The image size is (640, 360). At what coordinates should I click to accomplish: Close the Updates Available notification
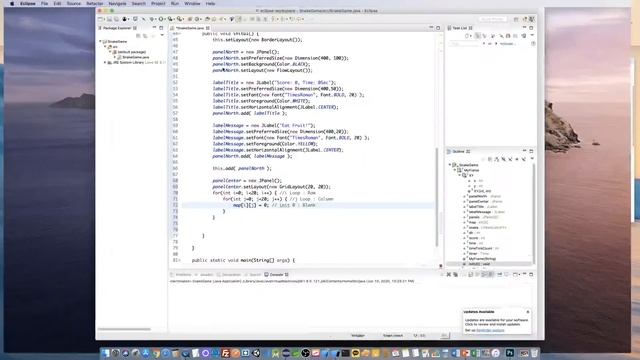point(528,312)
